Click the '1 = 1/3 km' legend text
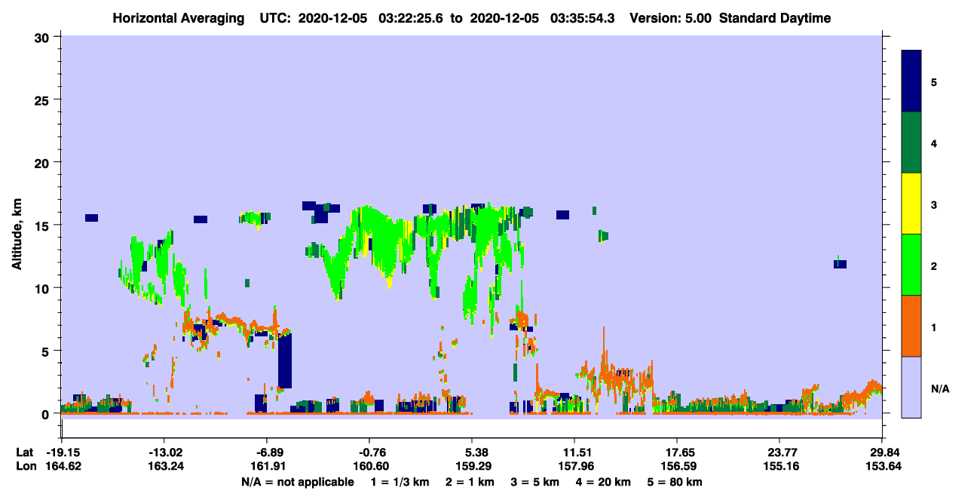980x503 pixels. click(x=400, y=482)
